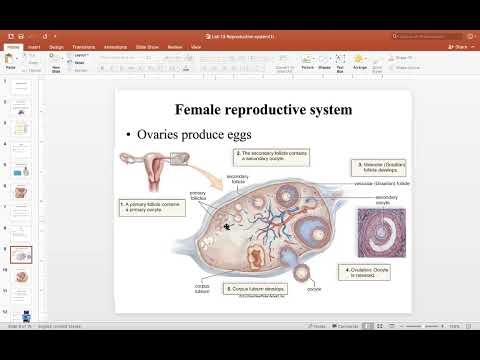Click the uterus illustration on slide
This screenshot has height=360, width=480.
pyautogui.click(x=155, y=171)
